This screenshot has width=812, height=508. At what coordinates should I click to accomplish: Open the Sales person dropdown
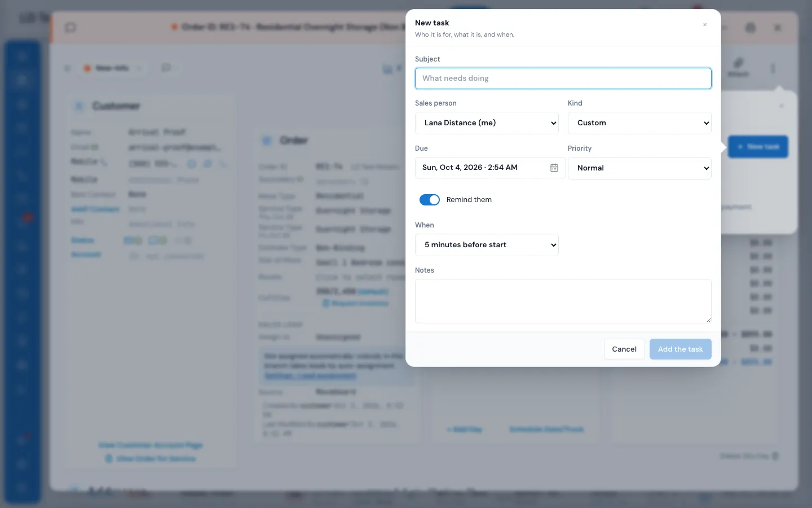(487, 123)
